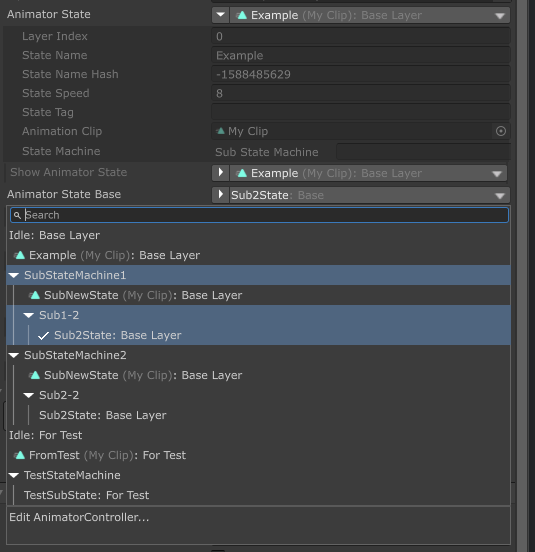
Task: Click the empty State Tag field
Action: coord(361,112)
